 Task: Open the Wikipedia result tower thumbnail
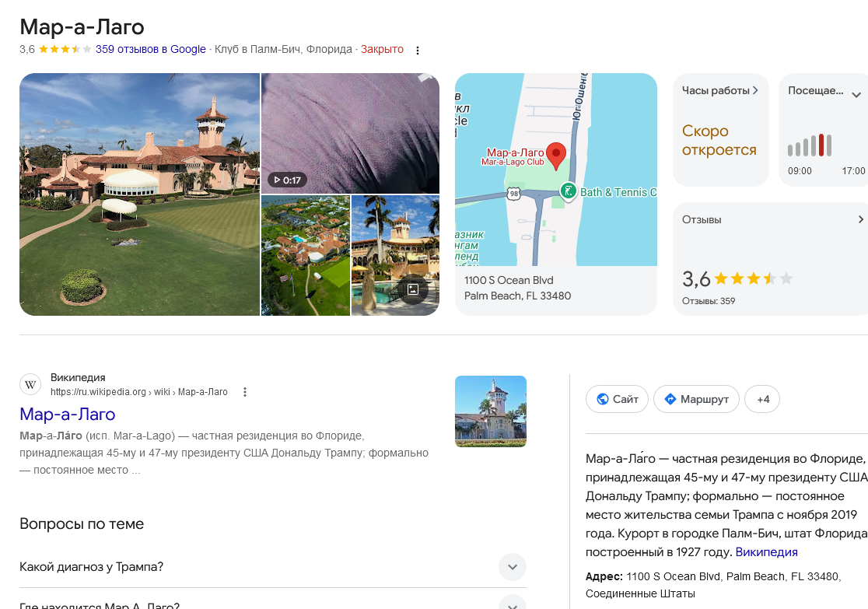tap(491, 411)
